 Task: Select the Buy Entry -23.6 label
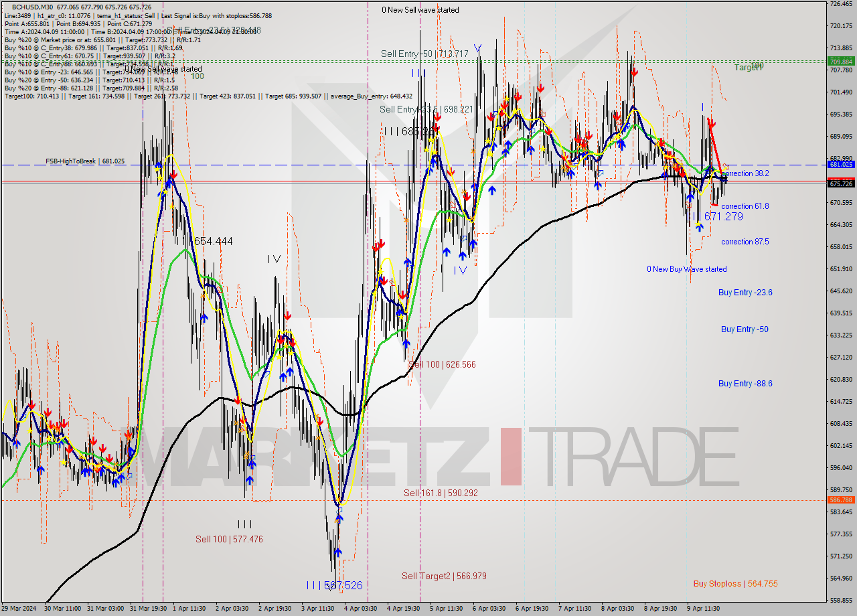[745, 292]
